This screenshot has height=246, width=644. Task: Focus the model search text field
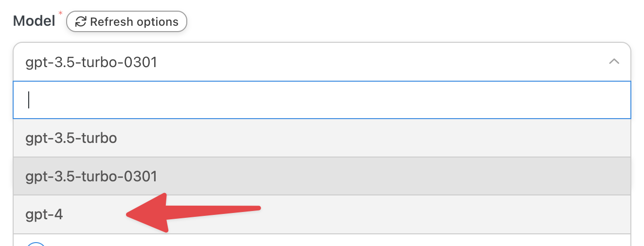point(322,100)
